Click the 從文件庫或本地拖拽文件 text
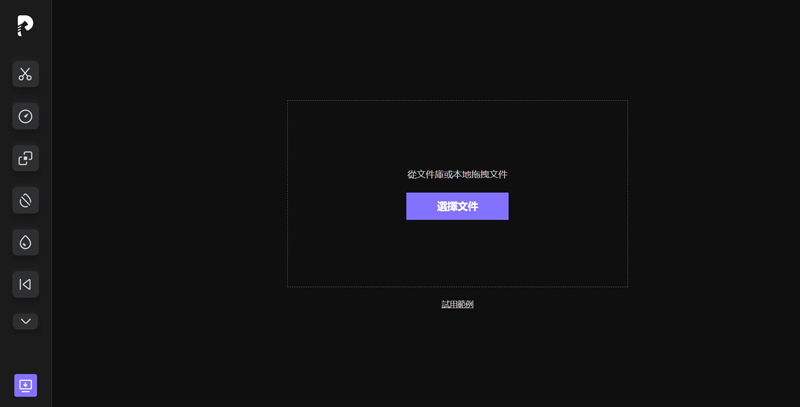 click(457, 174)
